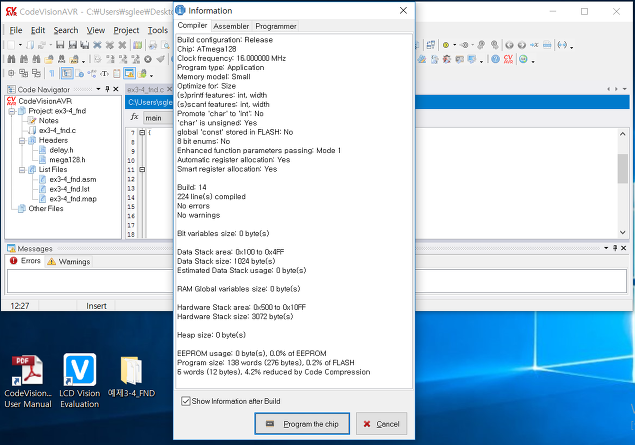635x445 pixels.
Task: Open the dropdown arrow beside green globe icon
Action: (x=533, y=61)
